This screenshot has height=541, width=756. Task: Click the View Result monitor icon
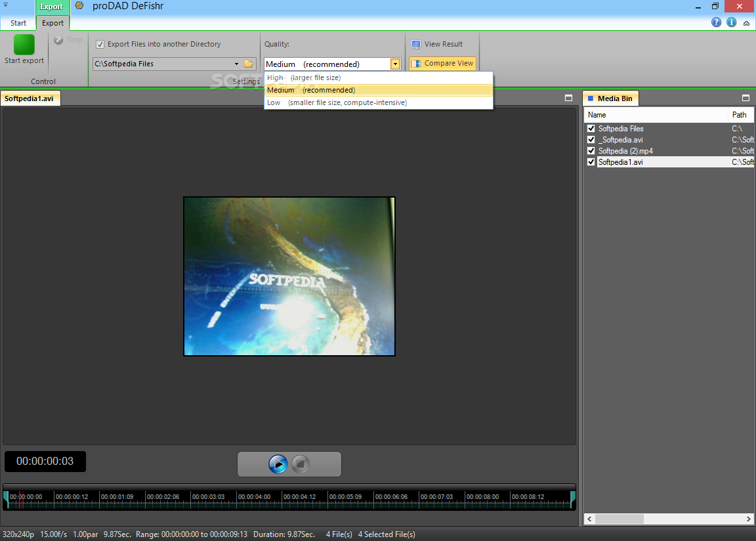(x=416, y=45)
